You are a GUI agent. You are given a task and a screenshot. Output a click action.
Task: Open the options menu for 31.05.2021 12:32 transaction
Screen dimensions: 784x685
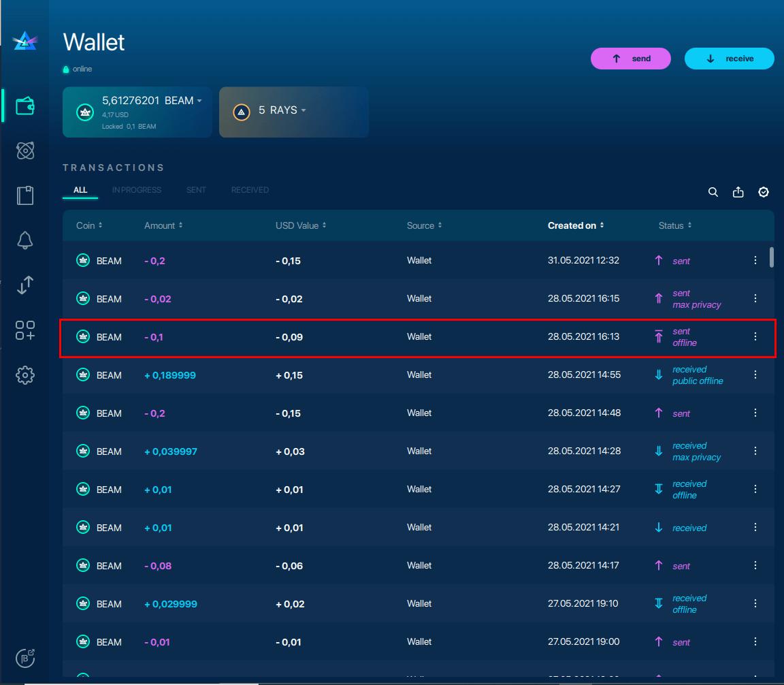[755, 260]
